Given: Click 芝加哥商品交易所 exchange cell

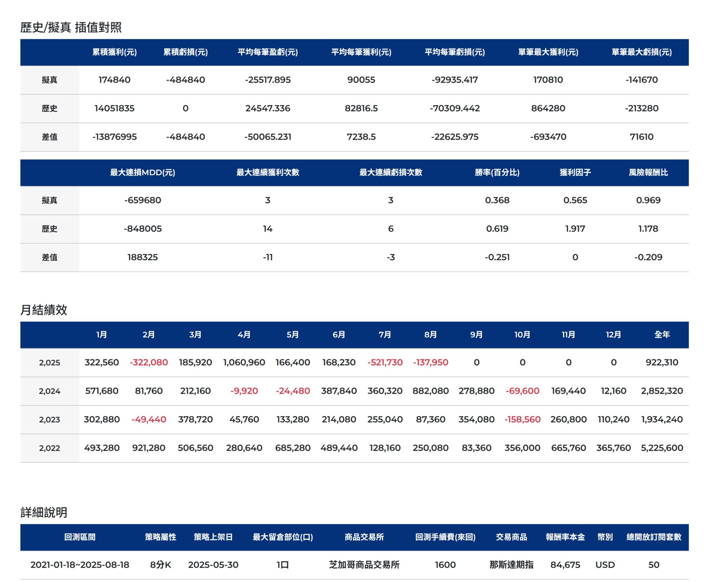Looking at the screenshot, I should point(364,565).
